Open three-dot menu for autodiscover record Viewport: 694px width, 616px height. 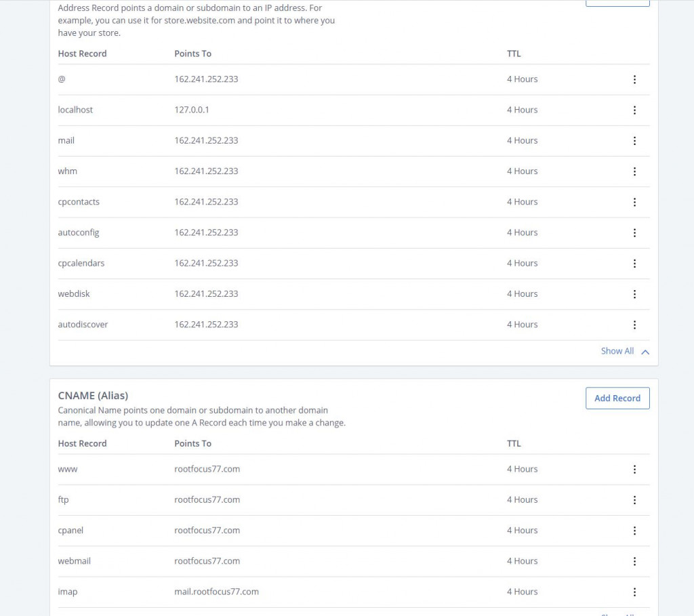[x=634, y=325]
